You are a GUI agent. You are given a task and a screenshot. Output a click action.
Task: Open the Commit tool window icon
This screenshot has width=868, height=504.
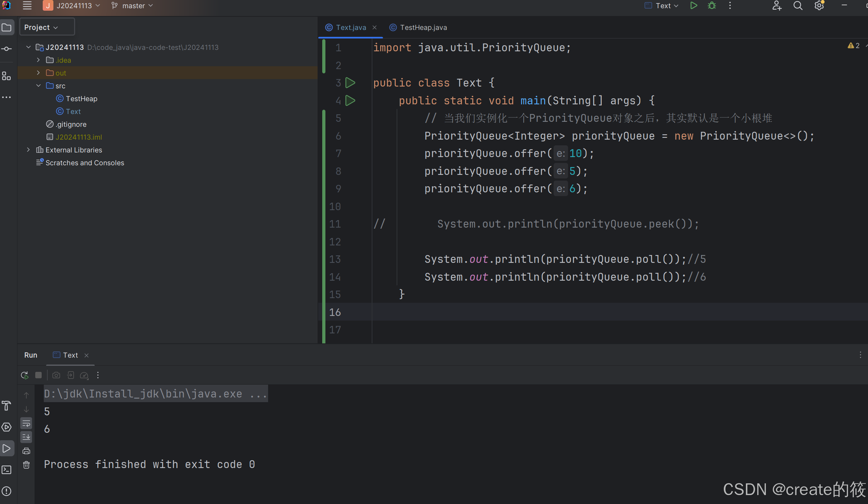(7, 49)
